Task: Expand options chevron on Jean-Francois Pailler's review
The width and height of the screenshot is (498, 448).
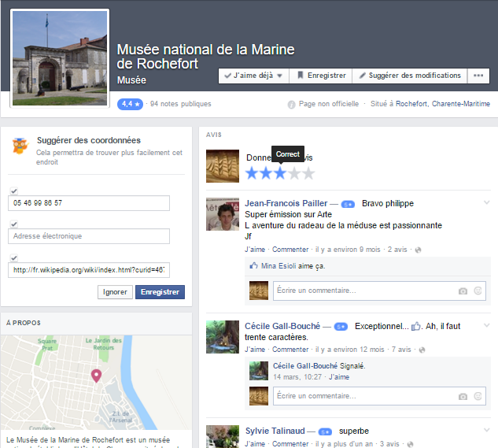Action: (x=486, y=202)
